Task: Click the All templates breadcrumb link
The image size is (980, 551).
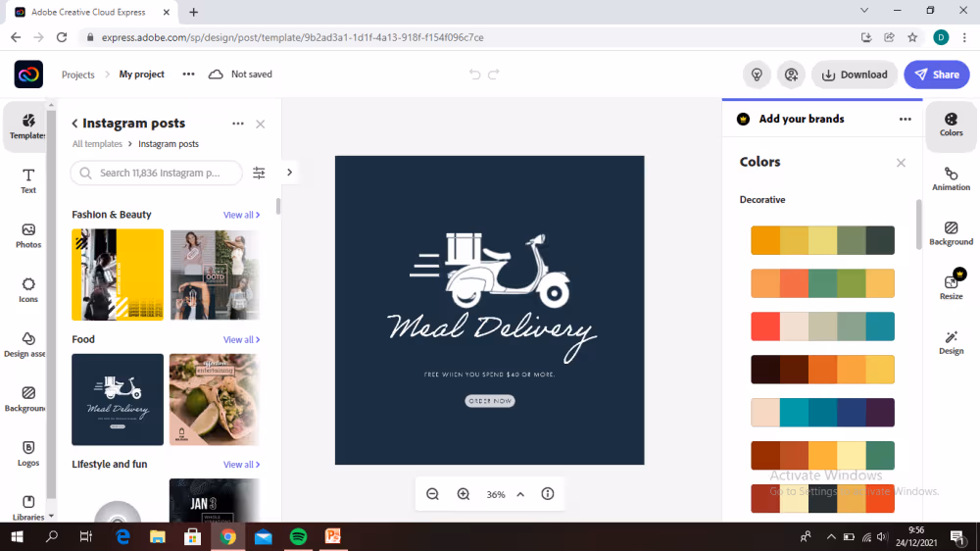Action: tap(97, 144)
